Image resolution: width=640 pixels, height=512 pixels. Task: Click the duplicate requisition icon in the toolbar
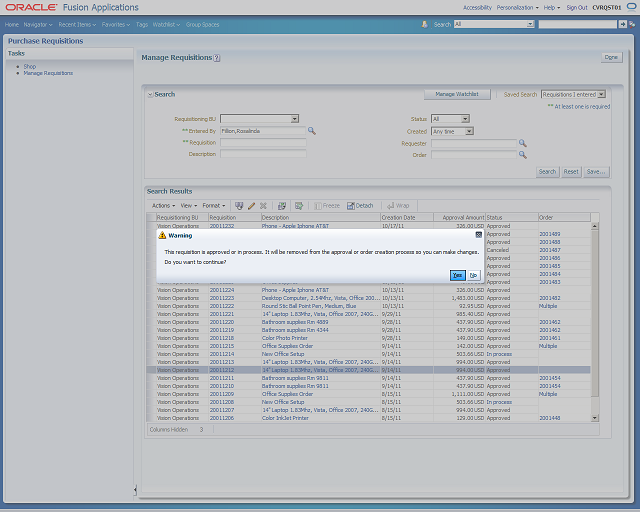[x=282, y=206]
